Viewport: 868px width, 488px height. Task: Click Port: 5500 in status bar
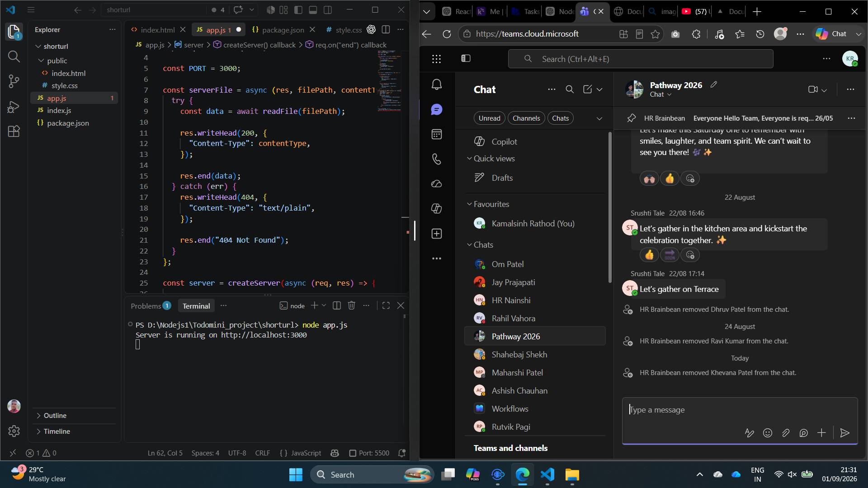[369, 453]
